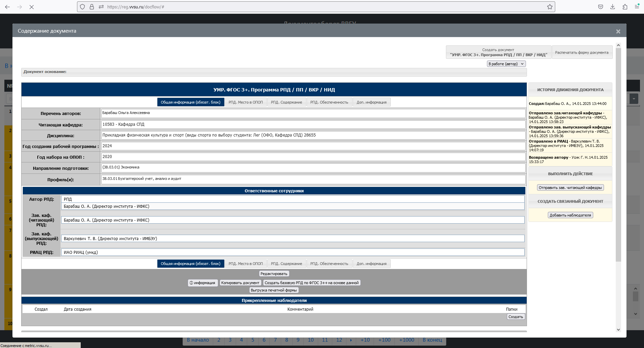Click 'Распечатать форму документа' button

pyautogui.click(x=581, y=52)
